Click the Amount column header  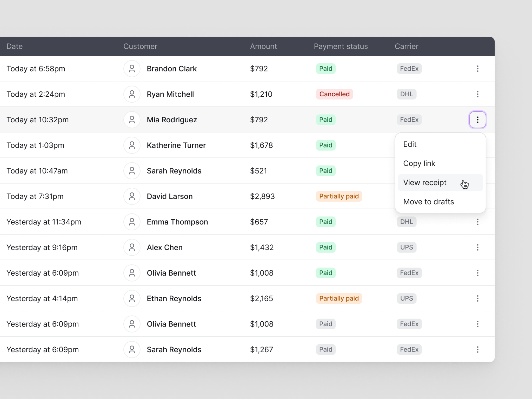[x=263, y=46]
